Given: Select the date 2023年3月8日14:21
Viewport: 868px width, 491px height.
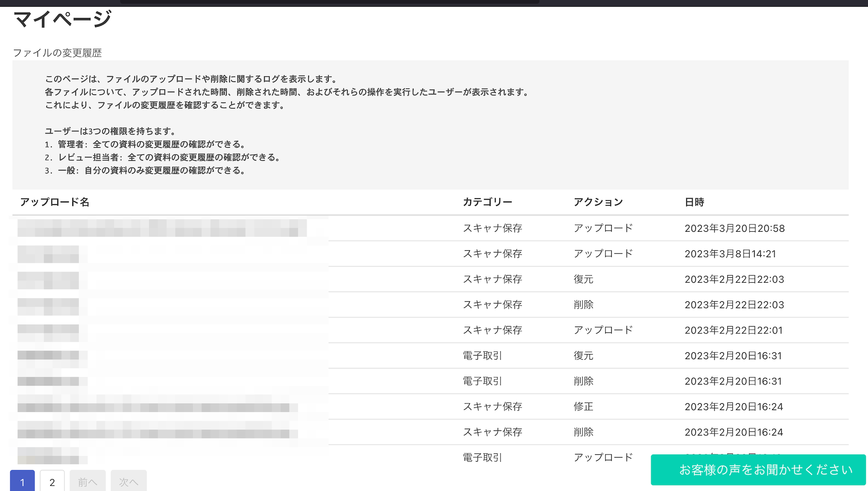Looking at the screenshot, I should click(730, 254).
